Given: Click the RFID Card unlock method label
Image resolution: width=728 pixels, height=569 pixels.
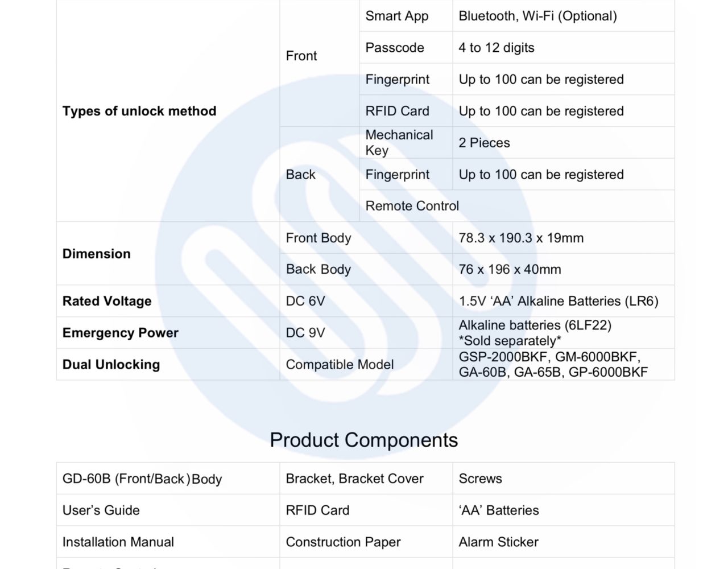Looking at the screenshot, I should coord(397,111).
